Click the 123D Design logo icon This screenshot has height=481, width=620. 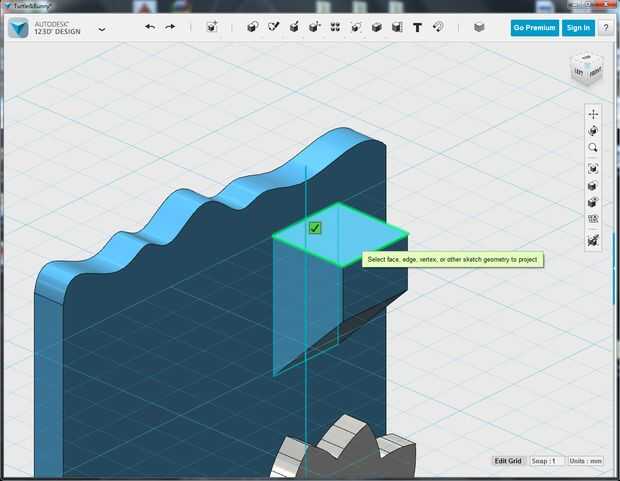tap(18, 28)
